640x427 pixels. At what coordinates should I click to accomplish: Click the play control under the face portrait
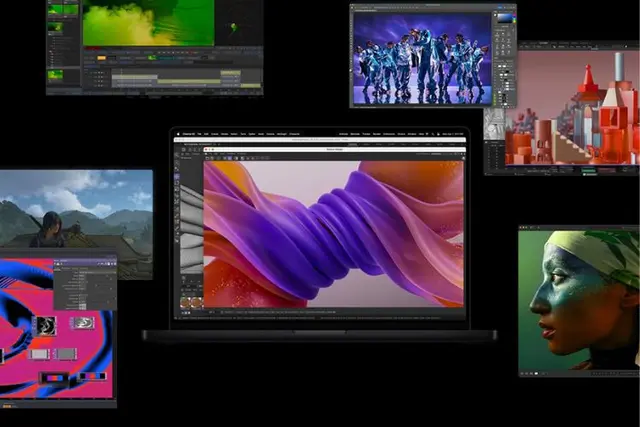pos(536,373)
